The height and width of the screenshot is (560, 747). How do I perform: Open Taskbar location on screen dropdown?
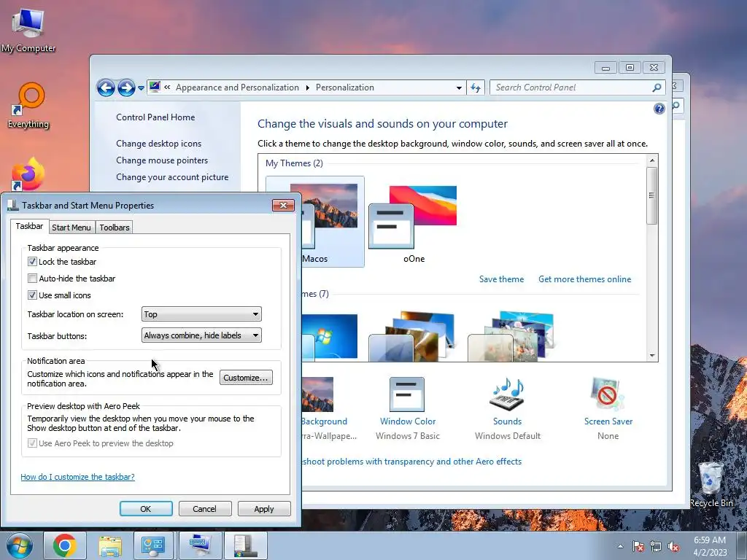[201, 314]
